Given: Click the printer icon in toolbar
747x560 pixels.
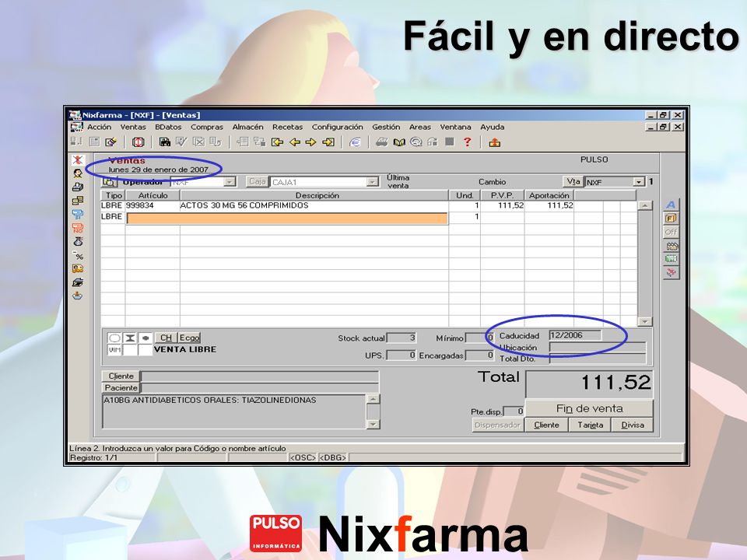Looking at the screenshot, I should click(381, 142).
